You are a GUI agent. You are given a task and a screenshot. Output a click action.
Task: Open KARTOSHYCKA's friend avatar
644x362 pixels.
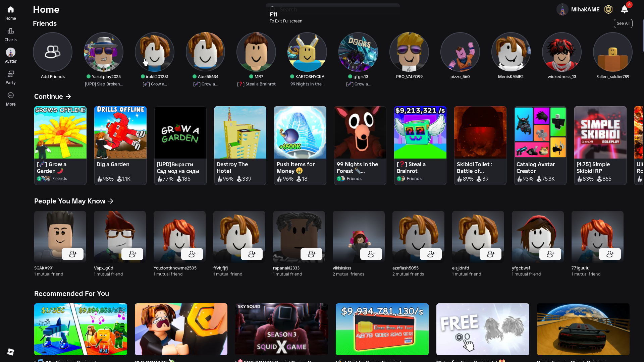[307, 52]
